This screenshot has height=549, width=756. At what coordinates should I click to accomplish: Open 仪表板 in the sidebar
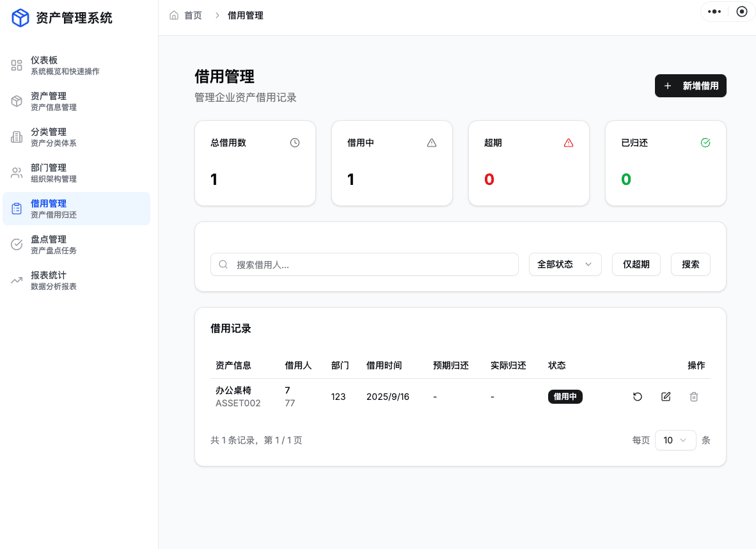pyautogui.click(x=76, y=65)
